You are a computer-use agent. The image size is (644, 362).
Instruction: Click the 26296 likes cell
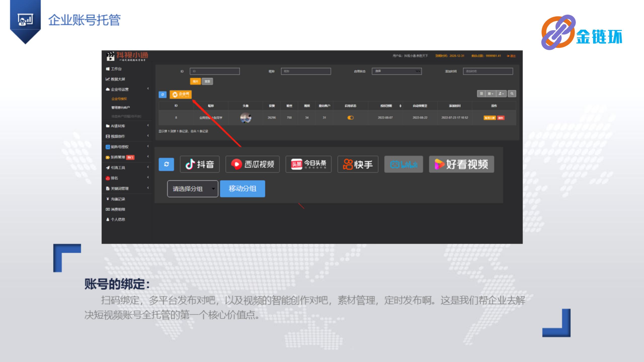point(272,118)
